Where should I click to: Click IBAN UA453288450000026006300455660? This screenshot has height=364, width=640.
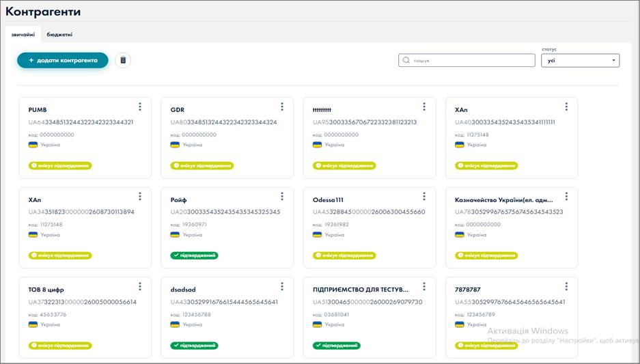(369, 212)
